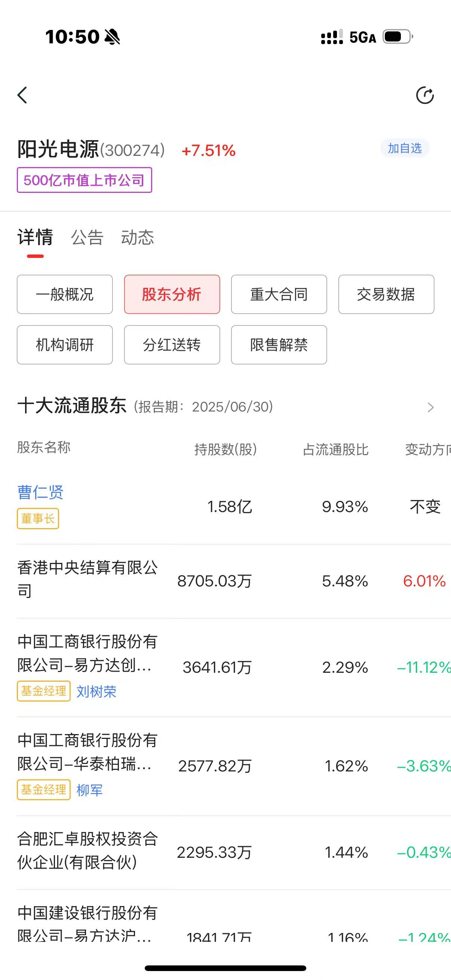Open the 交易数据 section
Viewport: 451px width, 980px height.
(386, 295)
